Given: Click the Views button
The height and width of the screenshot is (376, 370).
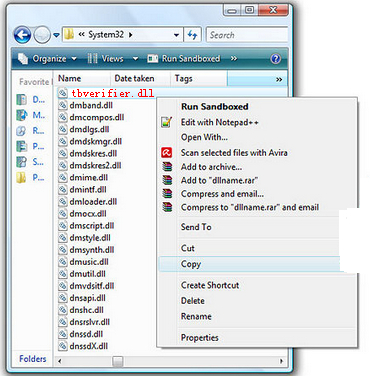Looking at the screenshot, I should [x=106, y=59].
